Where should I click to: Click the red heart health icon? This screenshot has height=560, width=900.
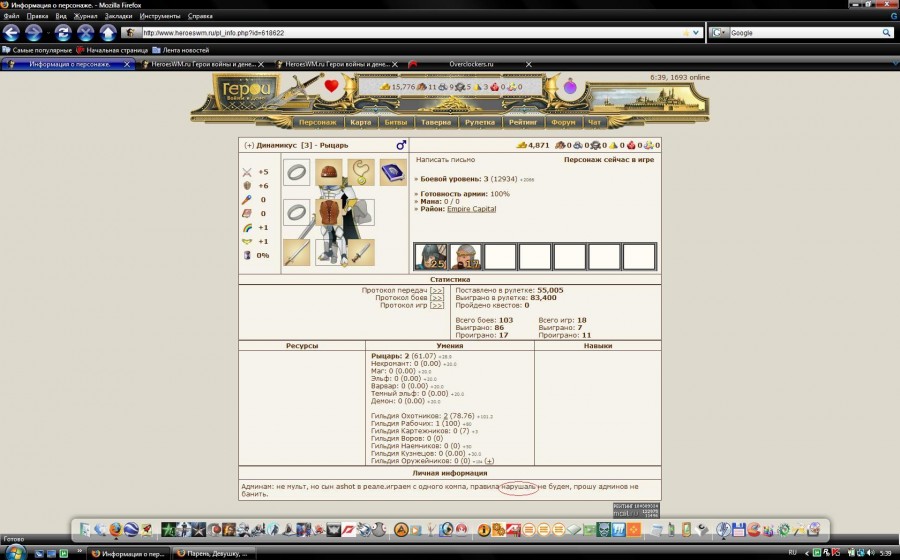click(332, 86)
